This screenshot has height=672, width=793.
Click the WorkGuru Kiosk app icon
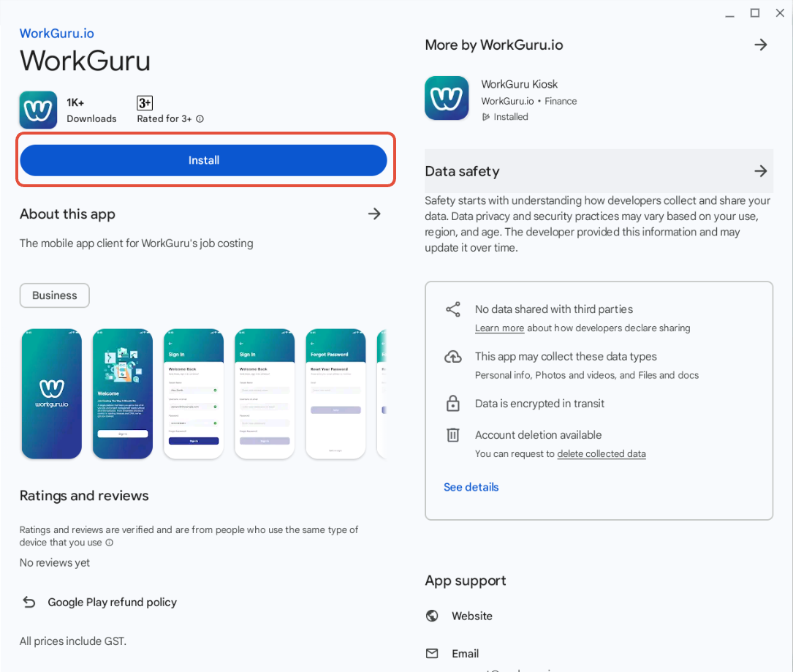[447, 98]
